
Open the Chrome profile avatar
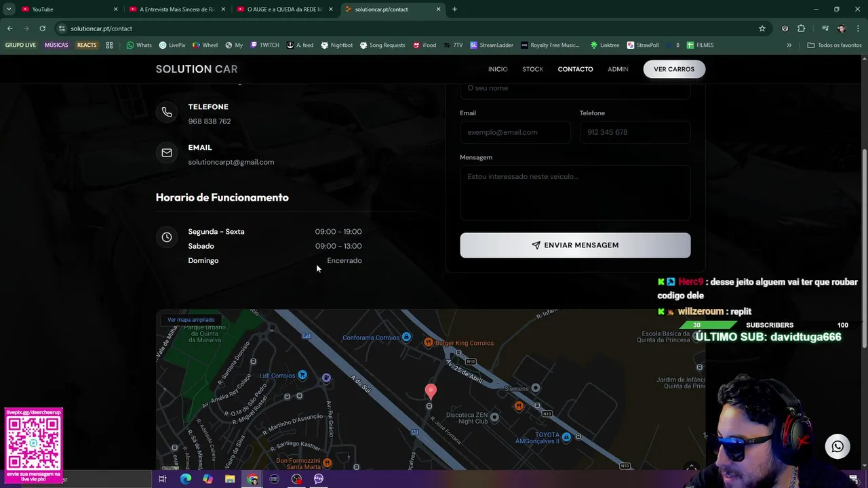tap(842, 28)
